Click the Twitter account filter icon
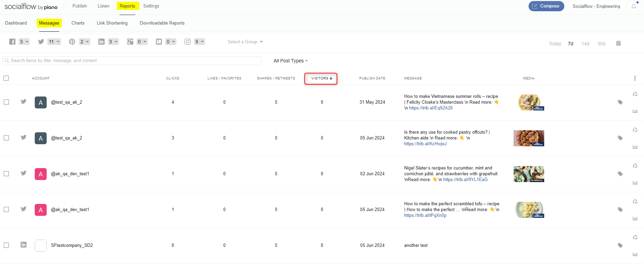Viewport: 644px width, 268px height. tap(41, 42)
